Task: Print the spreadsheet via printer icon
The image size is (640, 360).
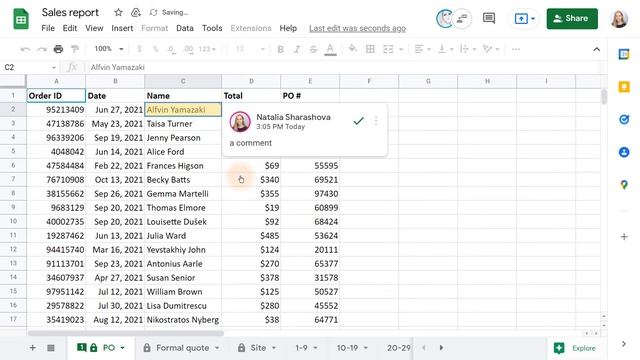Action: coord(58,49)
